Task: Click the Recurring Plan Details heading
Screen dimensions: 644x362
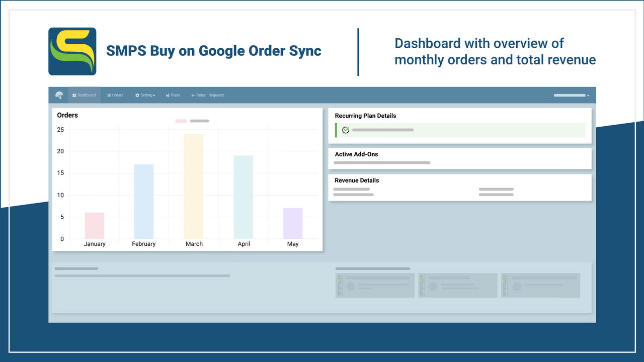Action: 366,116
